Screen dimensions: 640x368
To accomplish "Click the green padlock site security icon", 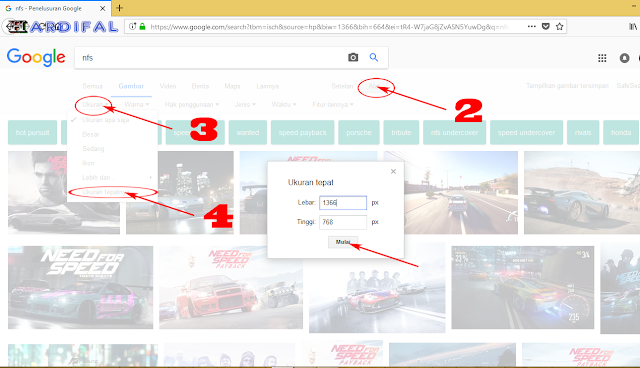I will coord(142,27).
